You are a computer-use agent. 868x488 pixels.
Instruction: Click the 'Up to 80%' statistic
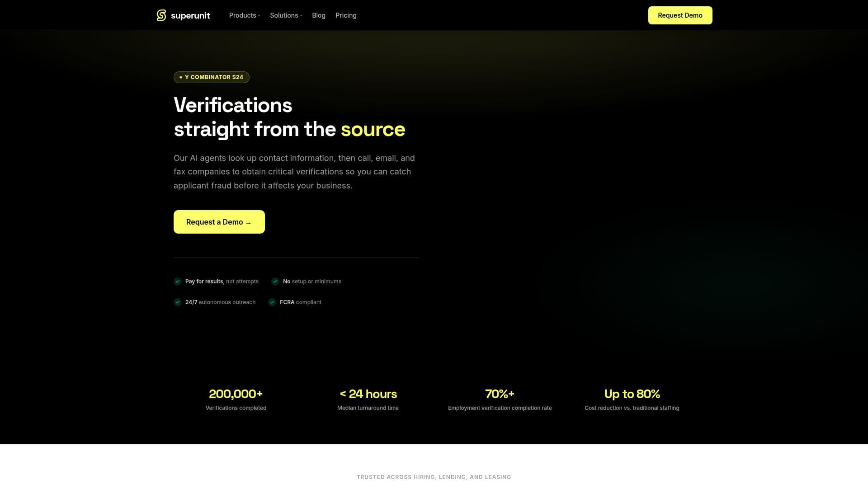tap(632, 394)
